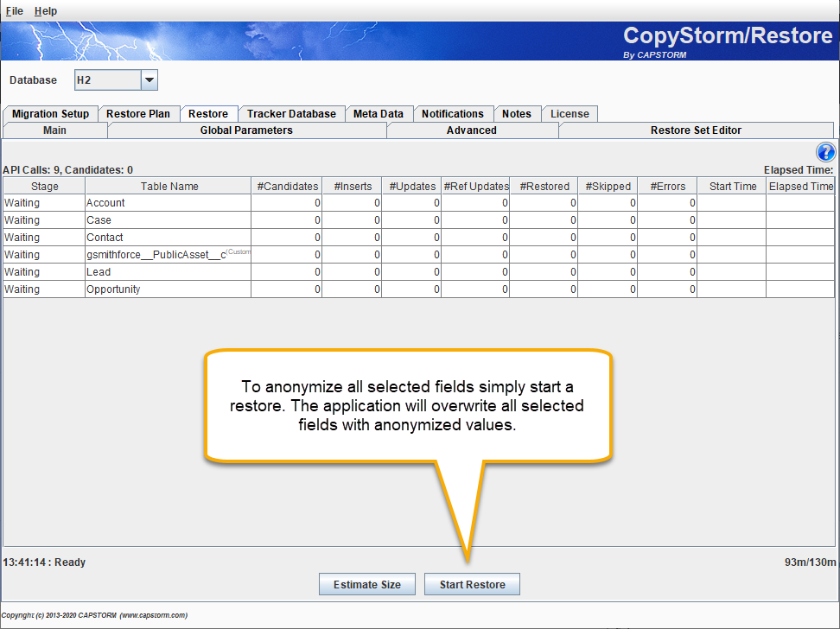
Task: Switch to the Migration Setup tab
Action: pos(50,113)
